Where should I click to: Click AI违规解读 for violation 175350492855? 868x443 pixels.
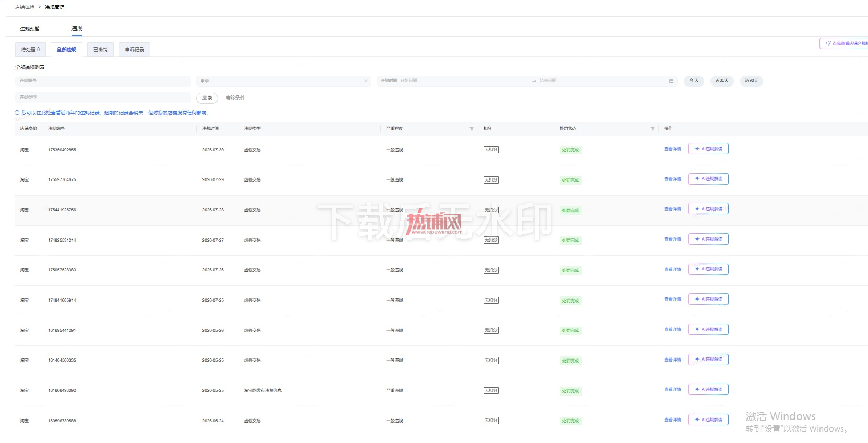click(x=708, y=149)
